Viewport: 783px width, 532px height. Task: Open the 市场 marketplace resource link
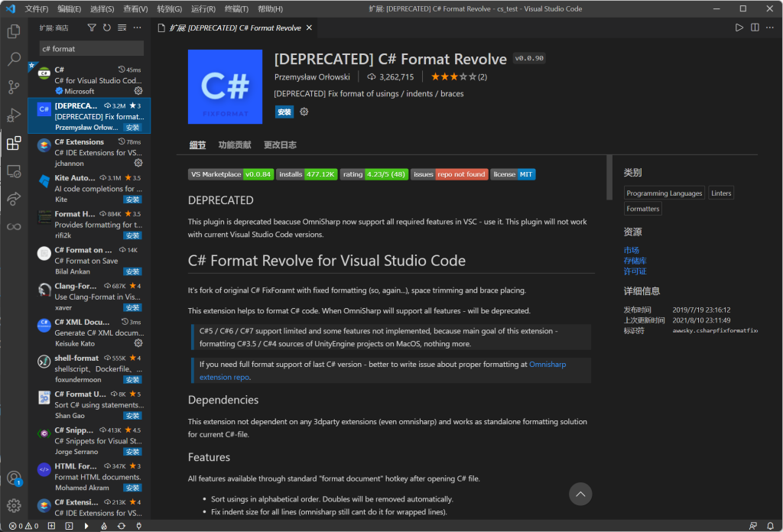coord(631,250)
